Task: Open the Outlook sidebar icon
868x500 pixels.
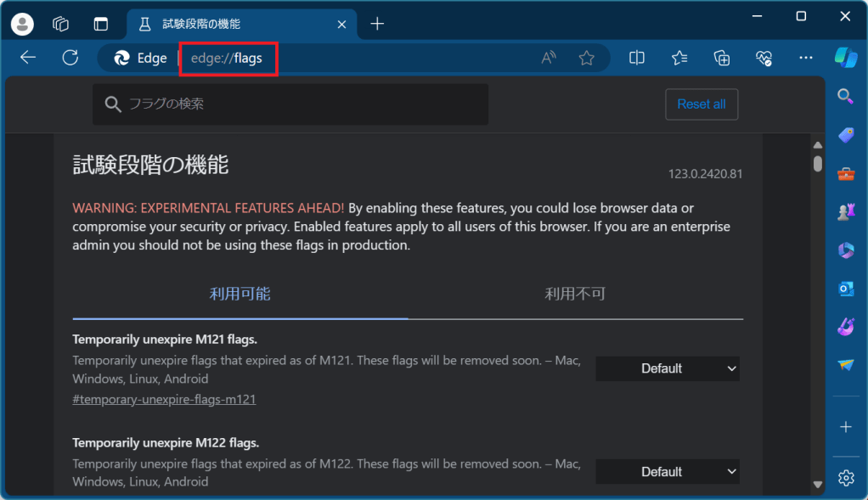Action: (846, 289)
